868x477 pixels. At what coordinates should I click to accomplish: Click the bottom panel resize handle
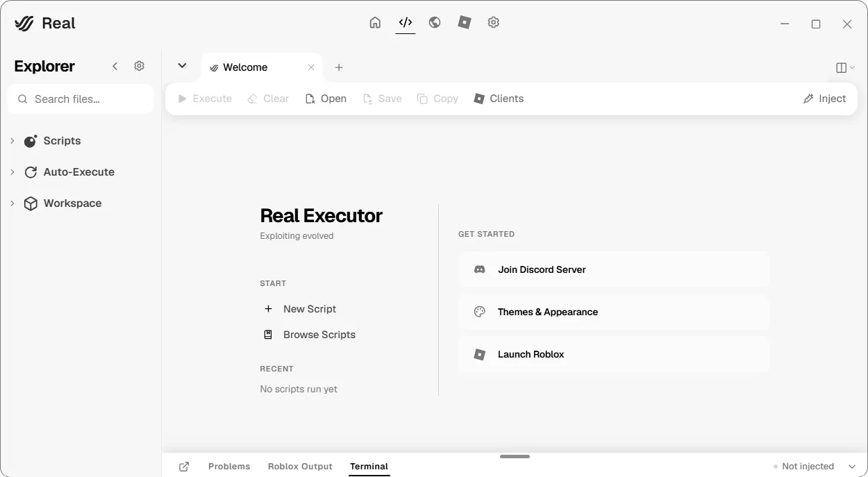[x=515, y=456]
